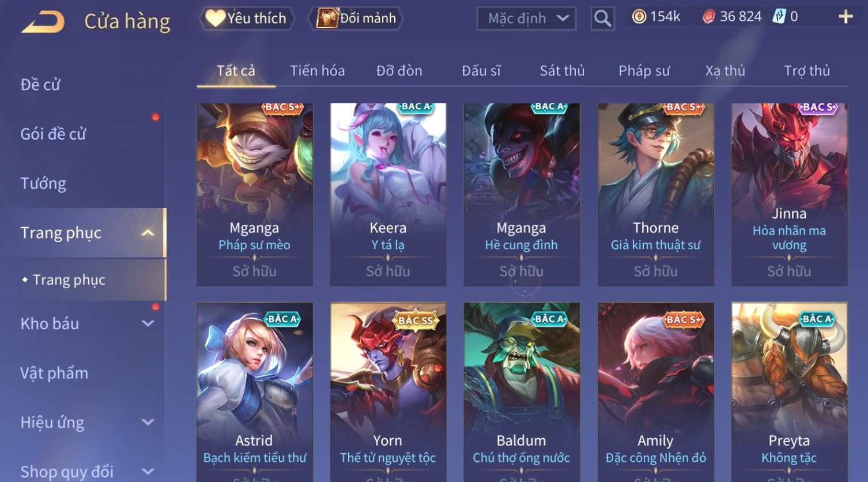Open Tướng in the sidebar

point(43,183)
